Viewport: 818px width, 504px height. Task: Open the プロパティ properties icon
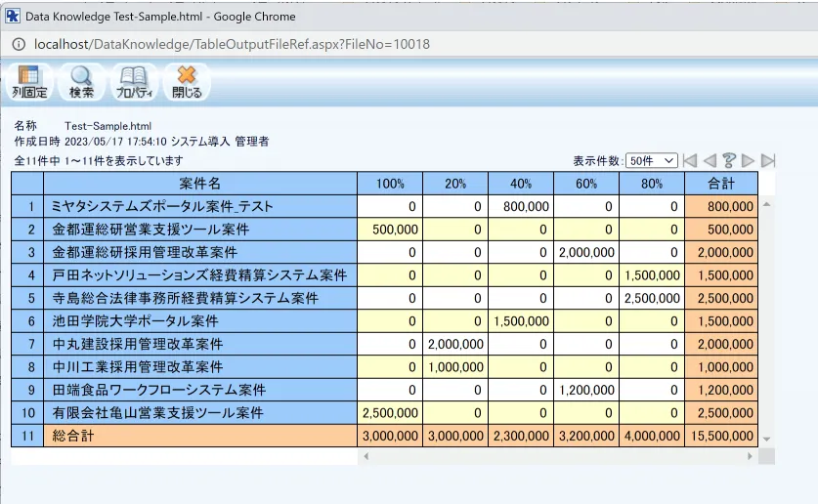coord(134,82)
